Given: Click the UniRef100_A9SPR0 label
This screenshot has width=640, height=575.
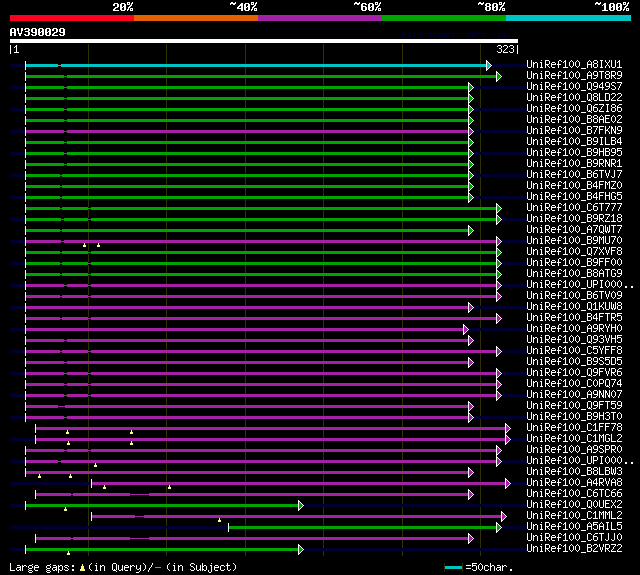Looking at the screenshot, I should click(x=574, y=450).
